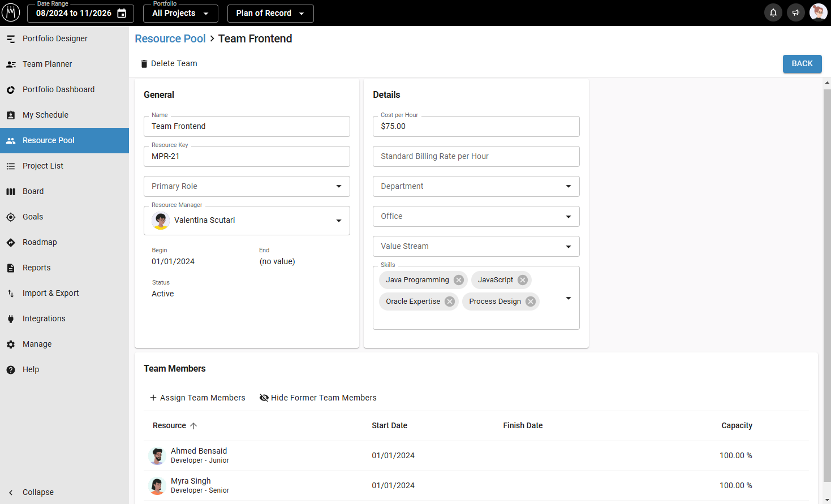Click the Project List sidebar icon
The image size is (831, 504).
(x=11, y=166)
